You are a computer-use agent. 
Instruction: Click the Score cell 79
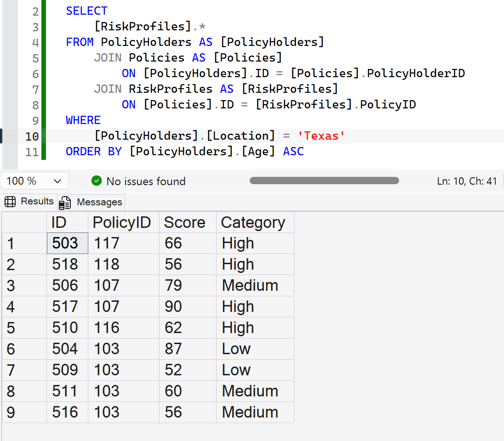[x=188, y=286]
